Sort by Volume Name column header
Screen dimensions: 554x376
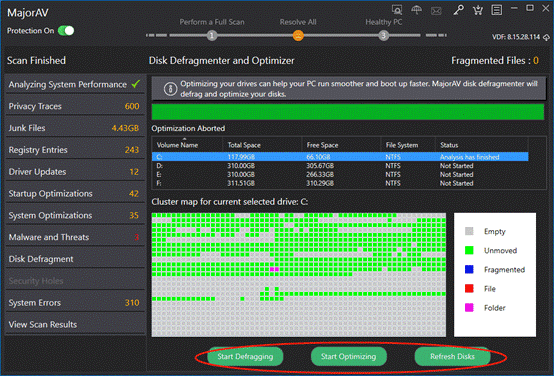[177, 145]
